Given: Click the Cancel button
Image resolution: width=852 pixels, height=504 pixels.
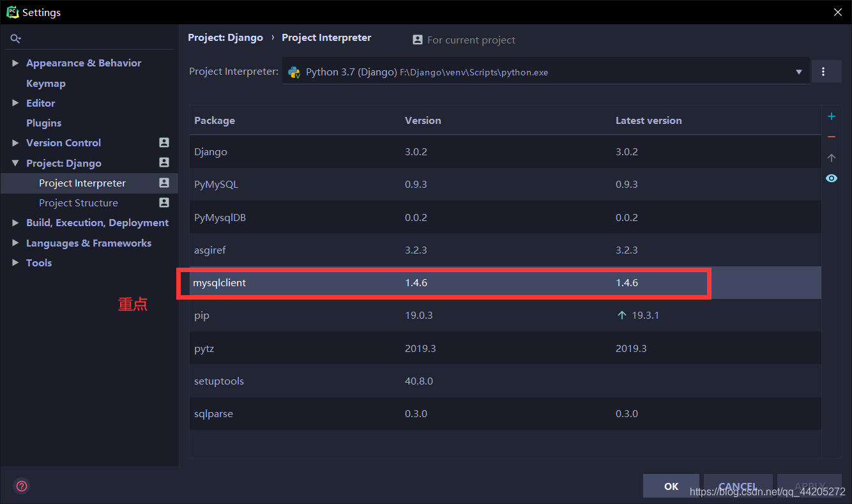Looking at the screenshot, I should tap(738, 486).
